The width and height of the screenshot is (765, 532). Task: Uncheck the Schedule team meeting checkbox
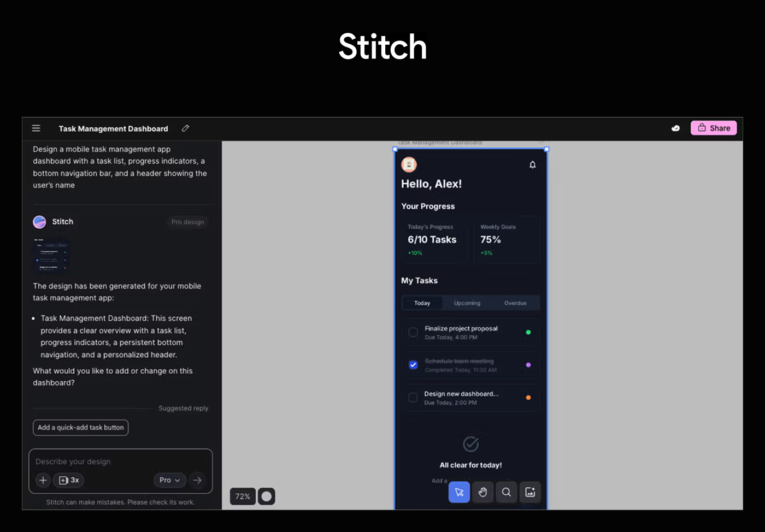click(x=413, y=365)
